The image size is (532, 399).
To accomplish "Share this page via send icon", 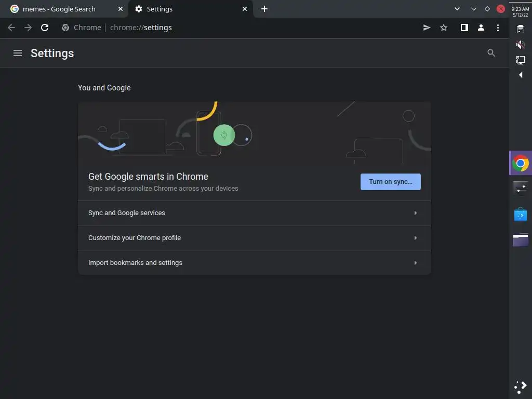I will (427, 28).
